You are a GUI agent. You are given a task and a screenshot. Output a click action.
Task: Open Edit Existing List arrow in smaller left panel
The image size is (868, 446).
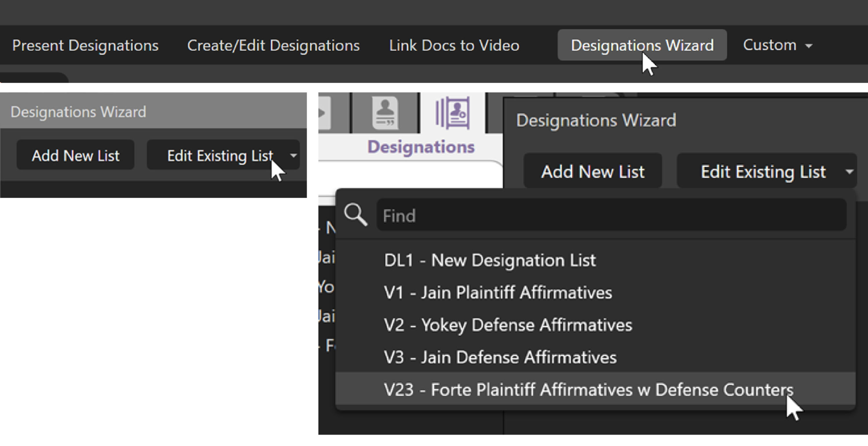click(293, 155)
